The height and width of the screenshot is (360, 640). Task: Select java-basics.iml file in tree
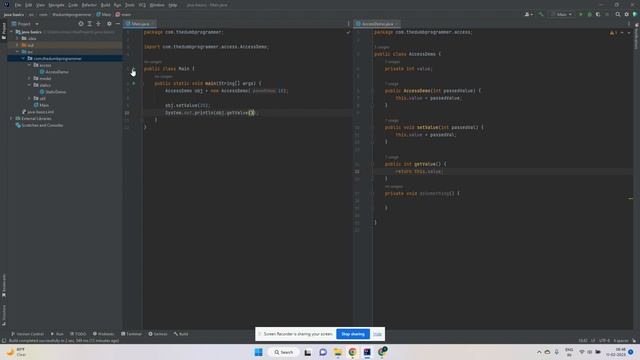(38, 112)
